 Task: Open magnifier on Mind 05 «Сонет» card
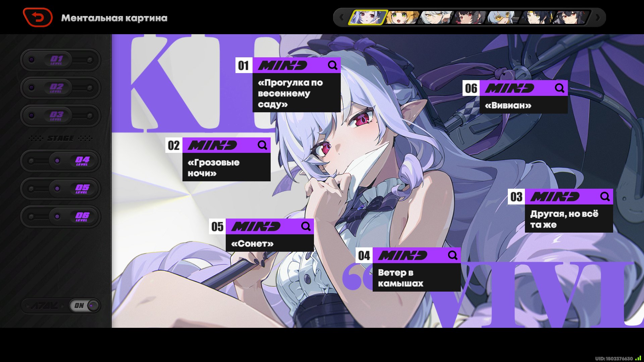(306, 226)
